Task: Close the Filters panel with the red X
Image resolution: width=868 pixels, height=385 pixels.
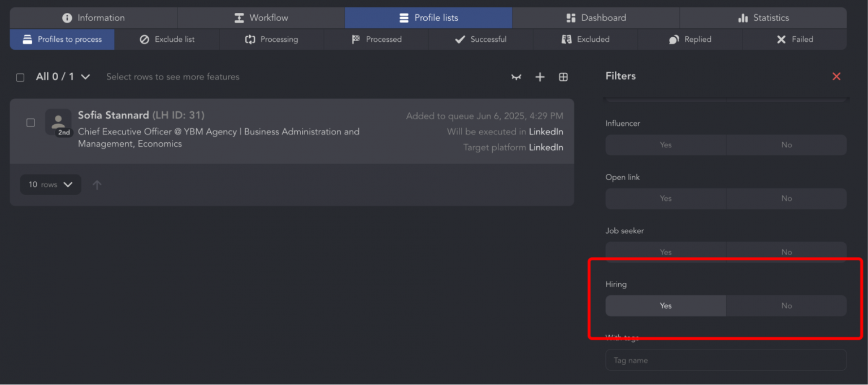Action: 836,76
